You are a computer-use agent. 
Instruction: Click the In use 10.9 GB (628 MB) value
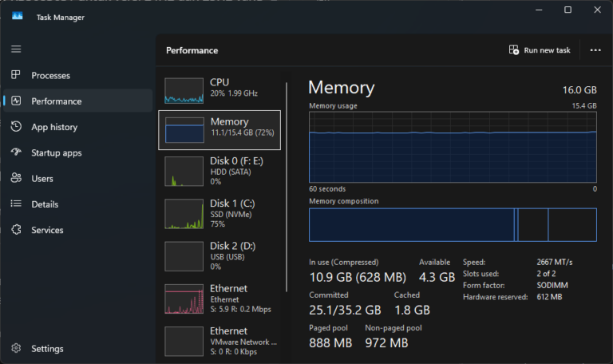click(x=358, y=277)
